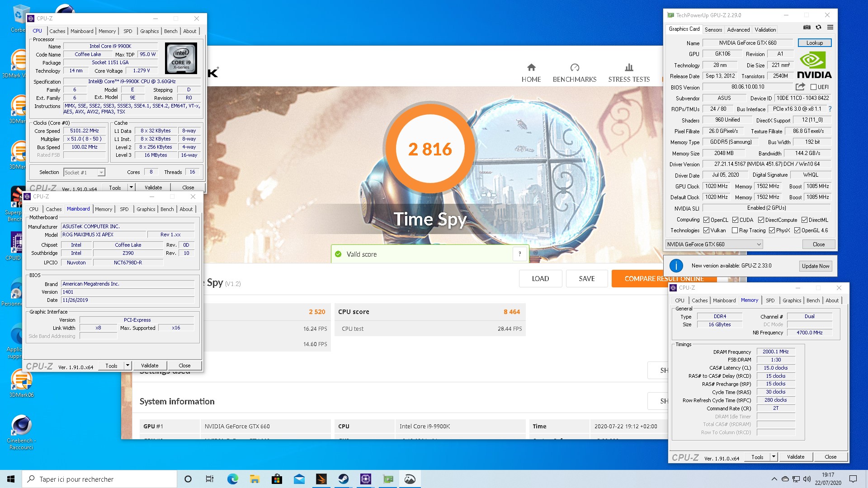Click the Intel Core i9 logo in CPU-Z
This screenshot has width=868, height=488.
coord(181,58)
